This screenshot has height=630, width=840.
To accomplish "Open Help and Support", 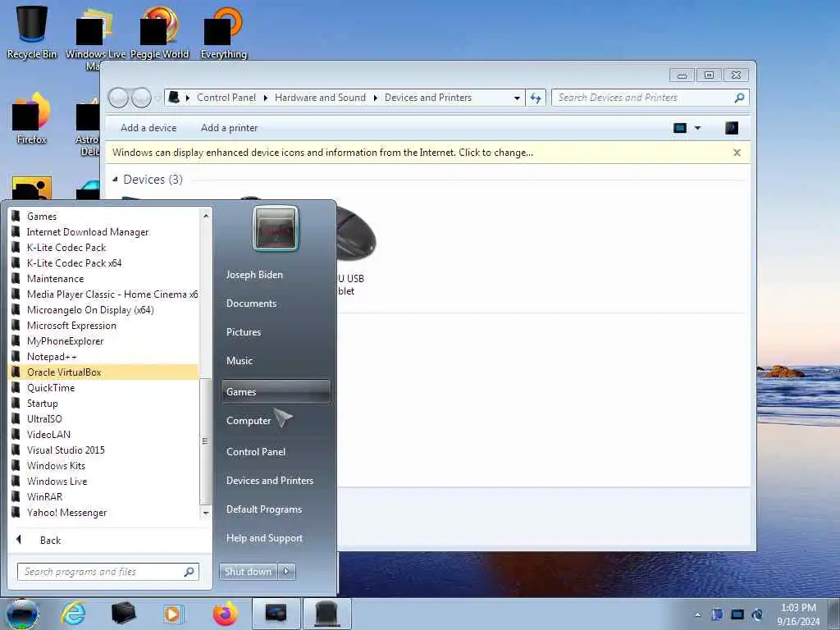I will click(264, 538).
